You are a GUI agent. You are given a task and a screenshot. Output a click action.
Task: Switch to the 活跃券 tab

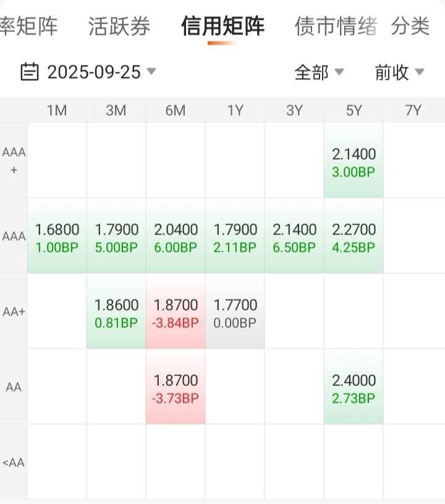(119, 27)
